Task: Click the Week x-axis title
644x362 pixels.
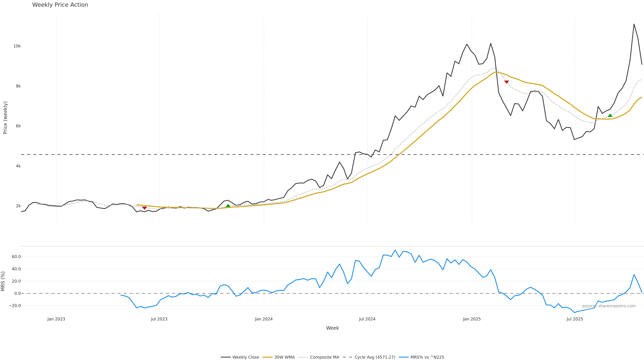Action: click(332, 328)
